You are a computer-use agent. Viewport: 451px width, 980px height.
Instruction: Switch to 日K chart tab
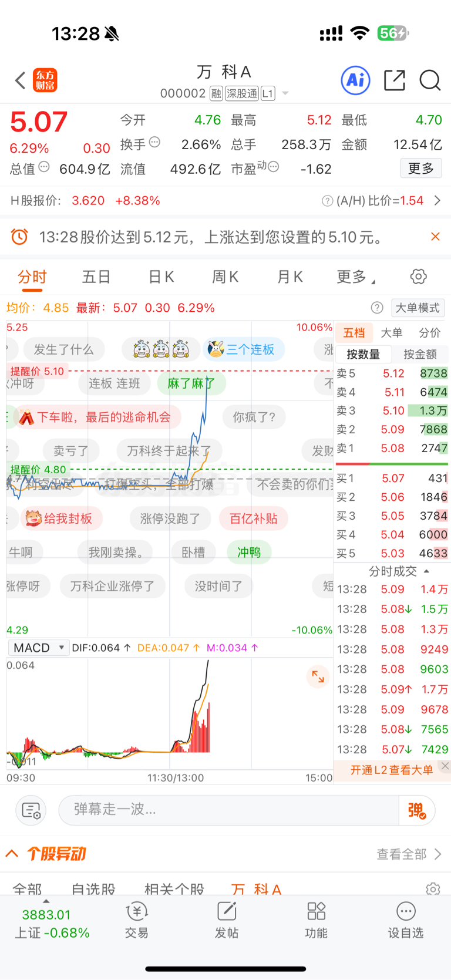[161, 277]
